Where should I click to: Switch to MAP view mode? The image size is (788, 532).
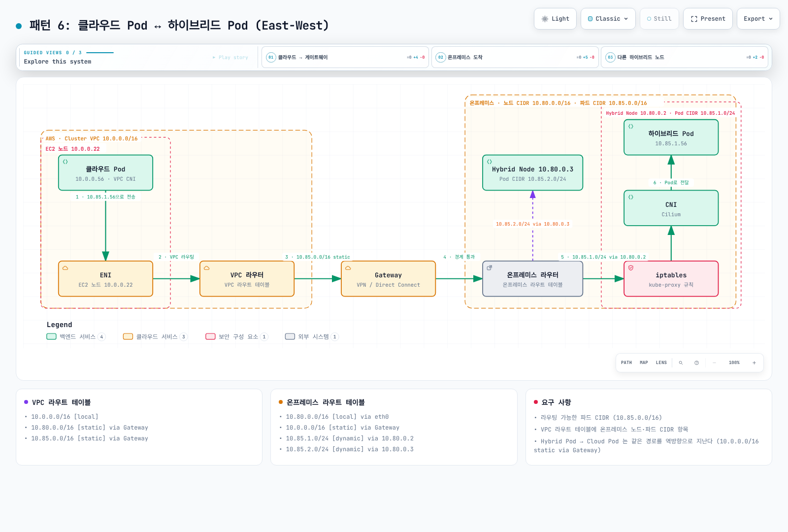pyautogui.click(x=644, y=363)
